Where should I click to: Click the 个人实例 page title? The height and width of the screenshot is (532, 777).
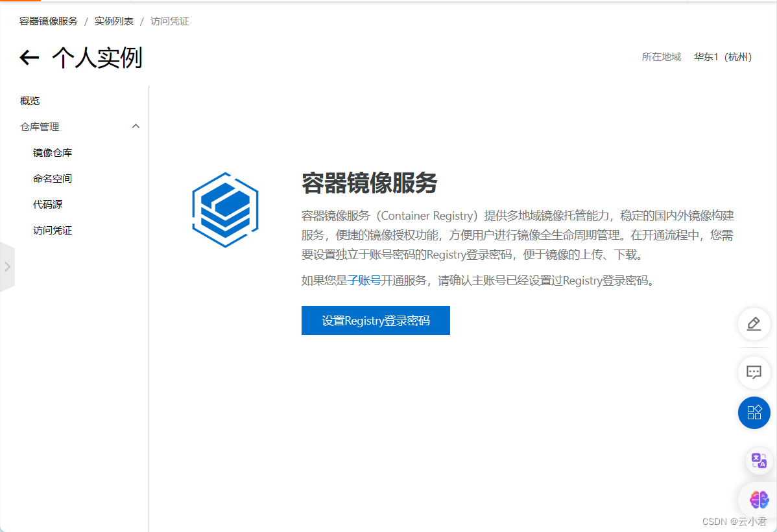coord(97,58)
